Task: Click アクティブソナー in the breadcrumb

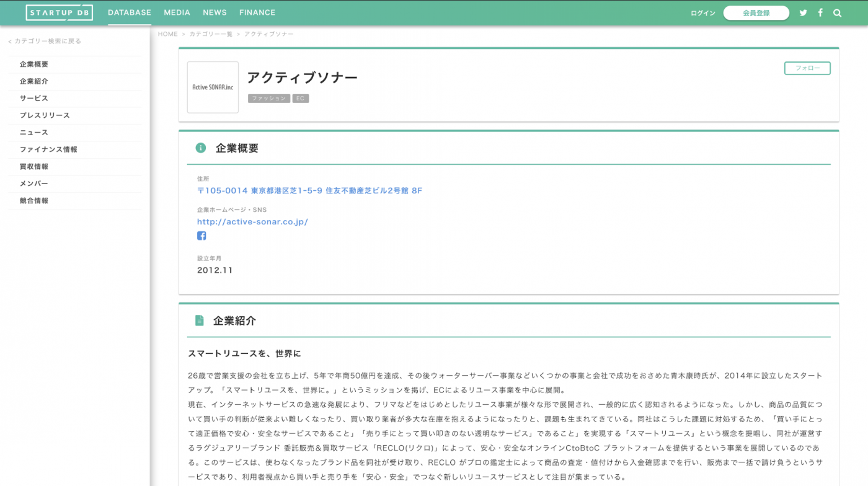Action: pos(268,34)
